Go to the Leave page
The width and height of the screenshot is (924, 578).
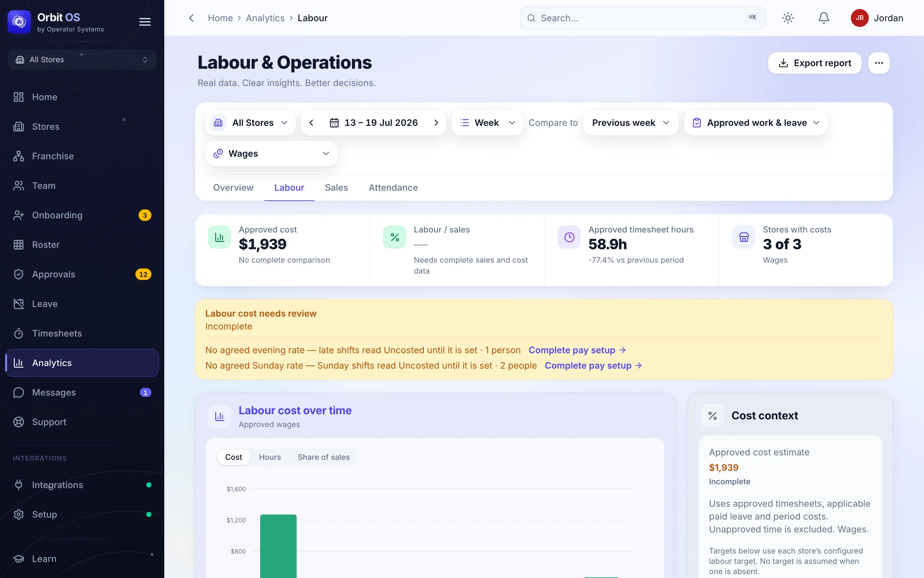(82, 304)
